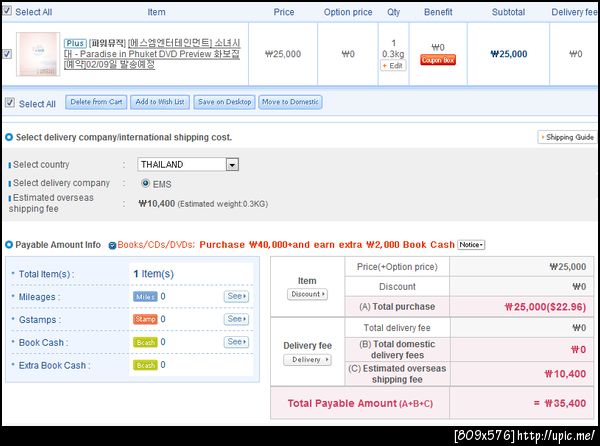Click the 1 Item(s) total text
Image resolution: width=600 pixels, height=446 pixels.
coord(153,274)
